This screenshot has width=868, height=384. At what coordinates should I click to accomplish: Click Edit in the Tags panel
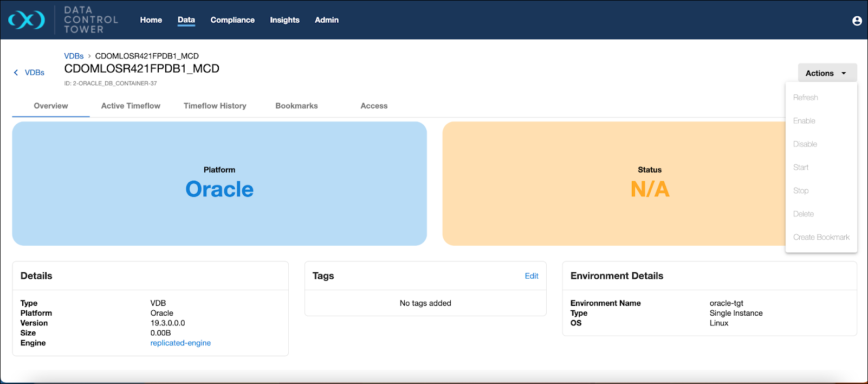[x=531, y=276]
